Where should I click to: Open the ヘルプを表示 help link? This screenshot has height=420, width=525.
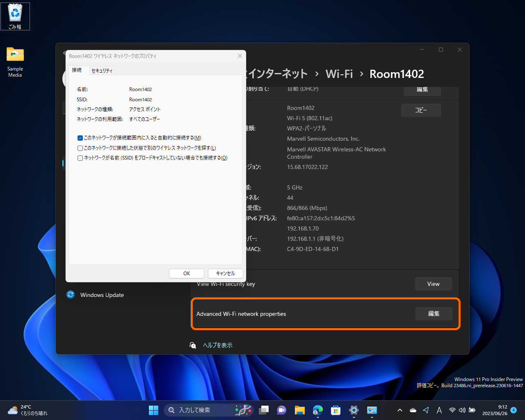[x=217, y=345]
